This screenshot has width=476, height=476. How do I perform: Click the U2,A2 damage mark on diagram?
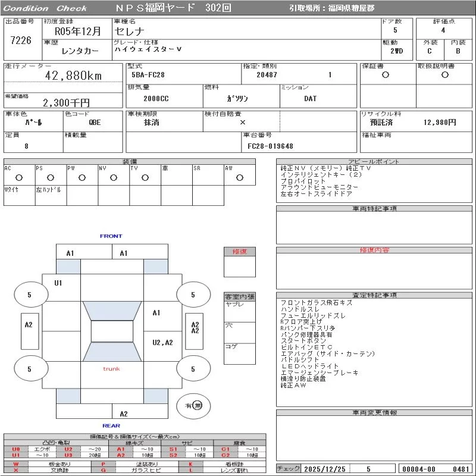click(x=162, y=342)
